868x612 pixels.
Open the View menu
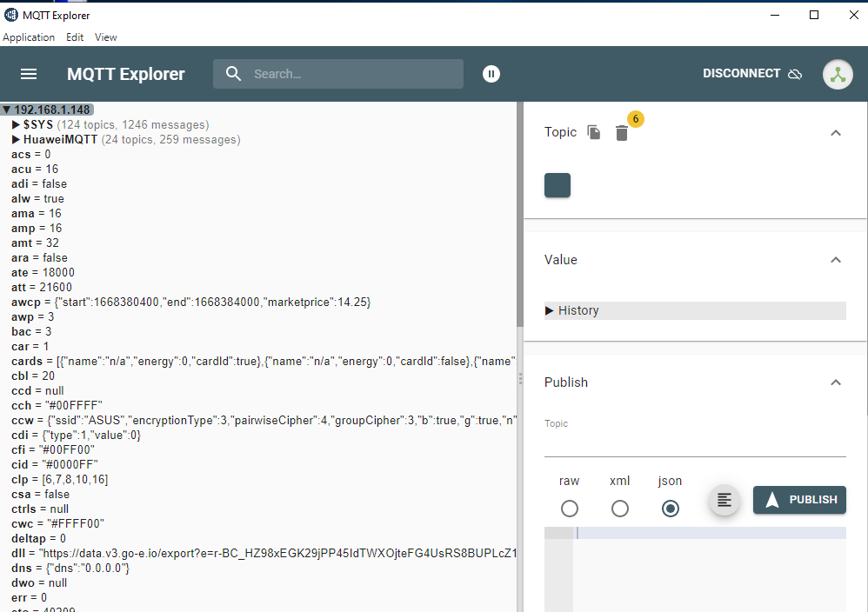pos(105,37)
